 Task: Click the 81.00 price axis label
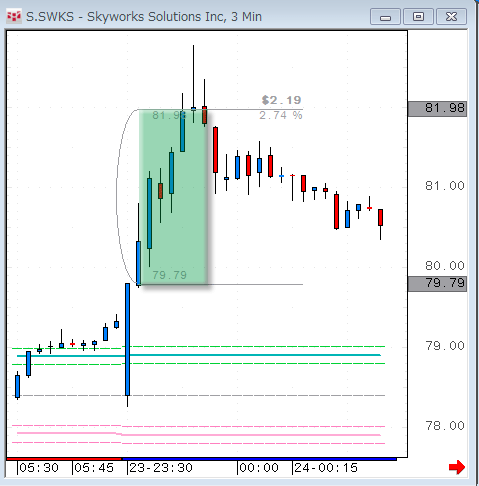click(445, 186)
